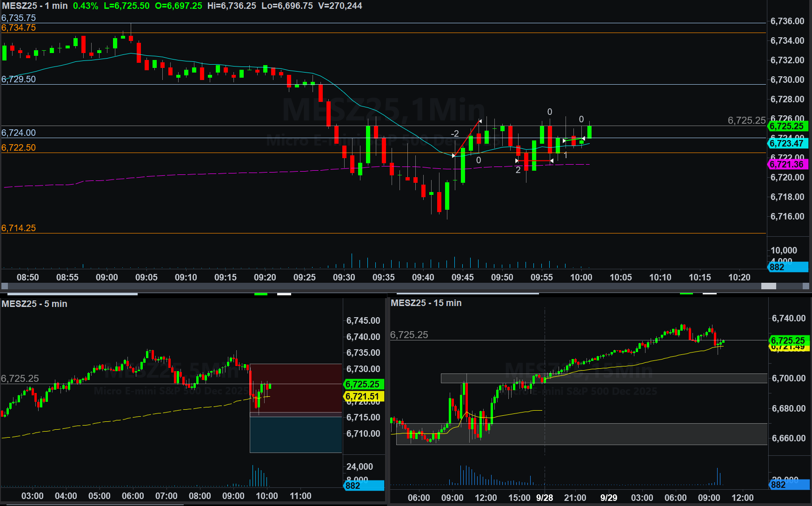The image size is (812, 506).
Task: Click the yellow 6,721.51 tag on 5 min chart
Action: [x=363, y=396]
